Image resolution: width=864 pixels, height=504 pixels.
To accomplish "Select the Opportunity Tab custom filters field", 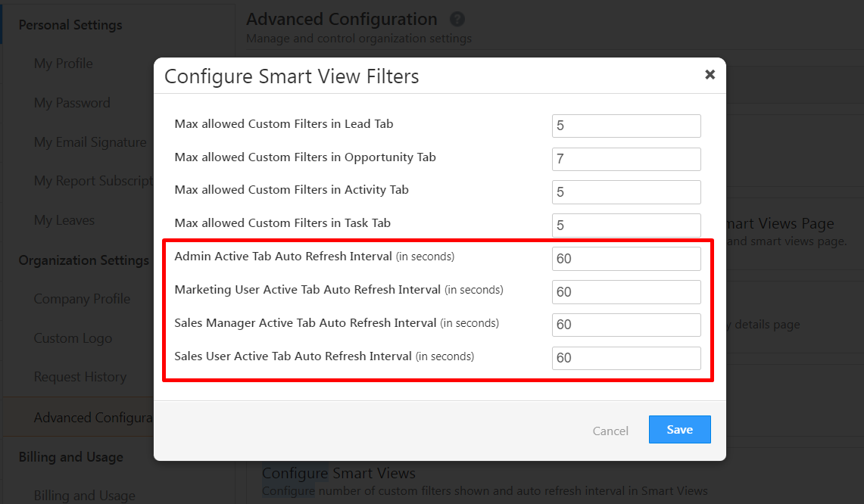I will [626, 159].
